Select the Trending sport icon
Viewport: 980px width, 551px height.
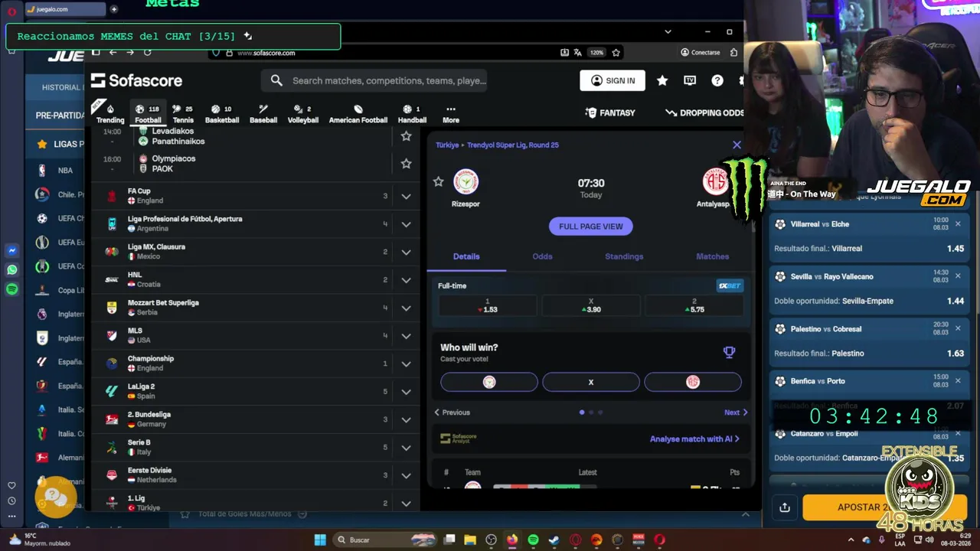pyautogui.click(x=110, y=114)
